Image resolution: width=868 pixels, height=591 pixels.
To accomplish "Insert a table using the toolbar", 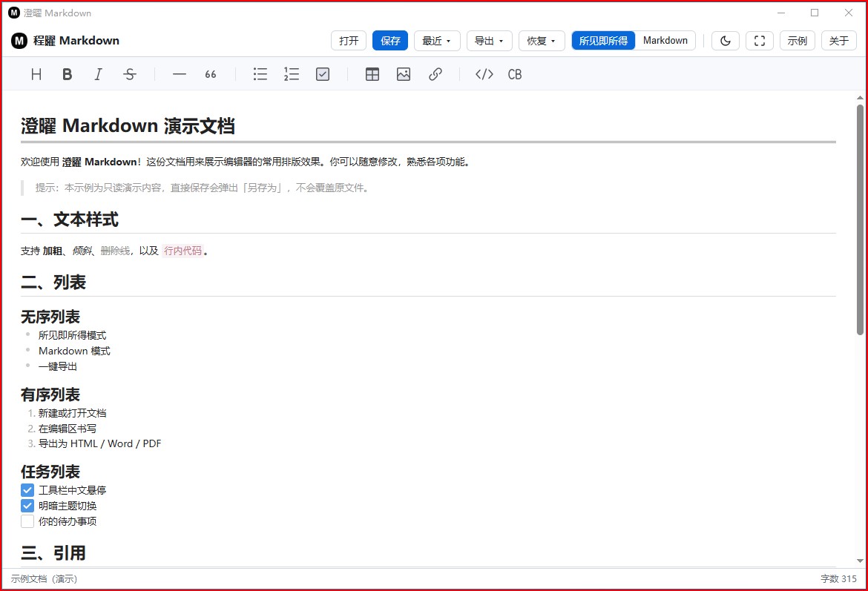I will (x=372, y=74).
